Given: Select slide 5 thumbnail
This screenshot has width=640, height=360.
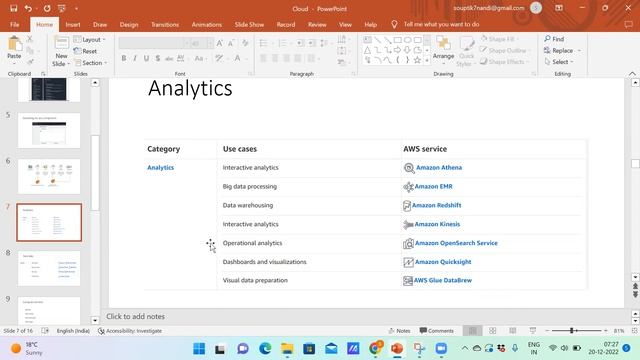Looking at the screenshot, I should (49, 131).
